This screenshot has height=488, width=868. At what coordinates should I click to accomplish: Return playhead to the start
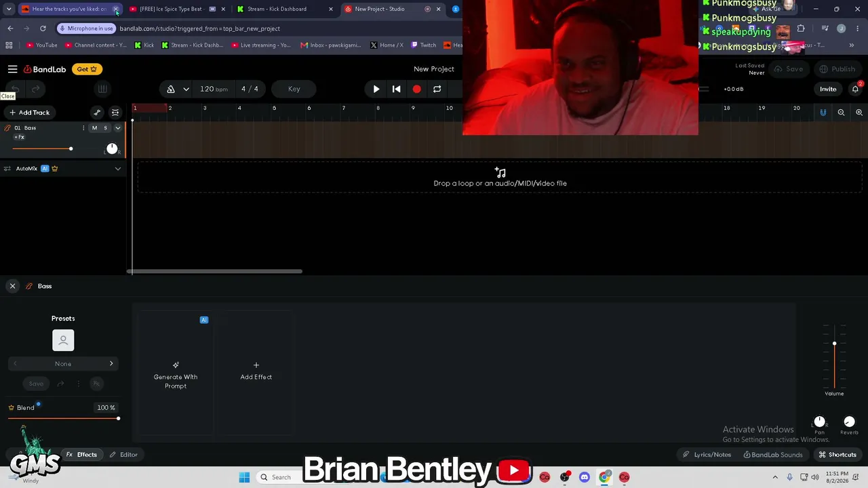click(x=397, y=89)
